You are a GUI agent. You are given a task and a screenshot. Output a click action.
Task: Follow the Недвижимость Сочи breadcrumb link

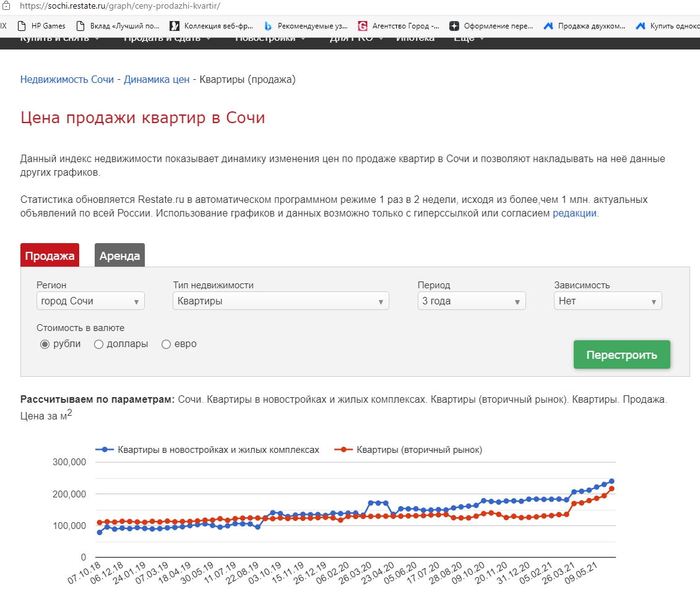pos(67,80)
